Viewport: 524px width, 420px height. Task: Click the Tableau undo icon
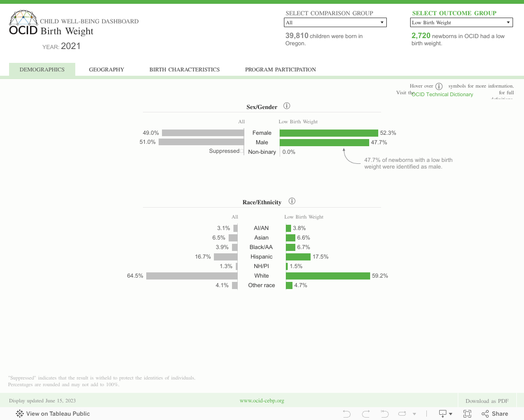pyautogui.click(x=346, y=414)
